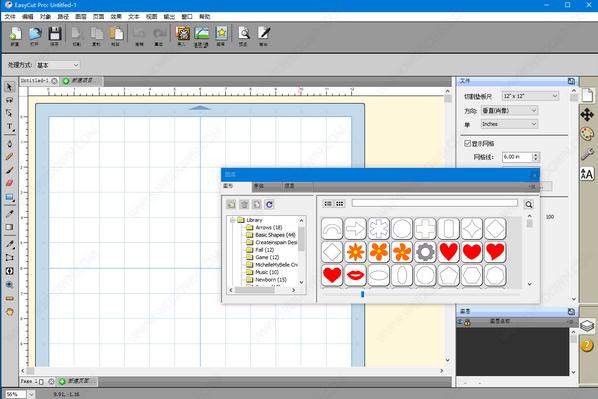Select the red Eraser tool
This screenshot has width=598, height=399.
click(x=9, y=183)
